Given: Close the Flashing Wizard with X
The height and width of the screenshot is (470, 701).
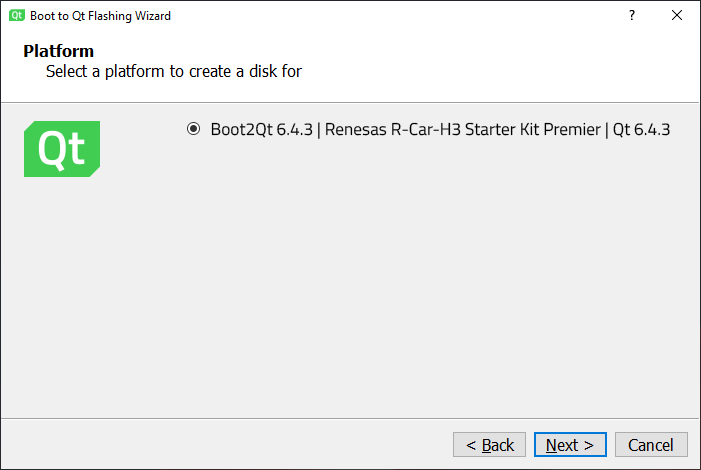Looking at the screenshot, I should (677, 16).
